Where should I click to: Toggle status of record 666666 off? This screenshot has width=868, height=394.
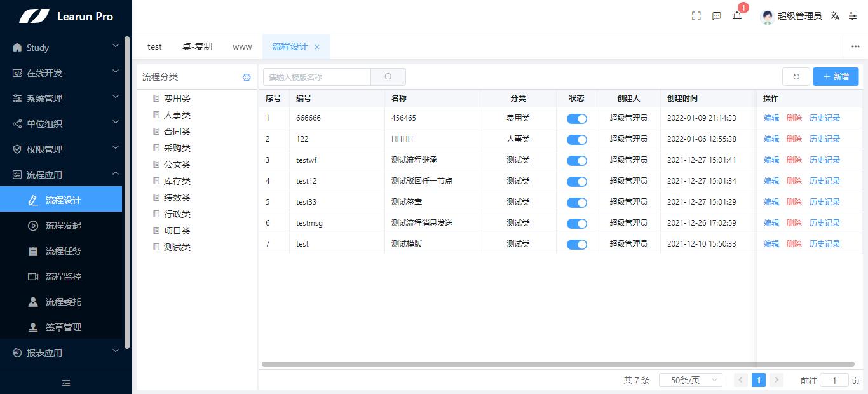pyautogui.click(x=576, y=118)
